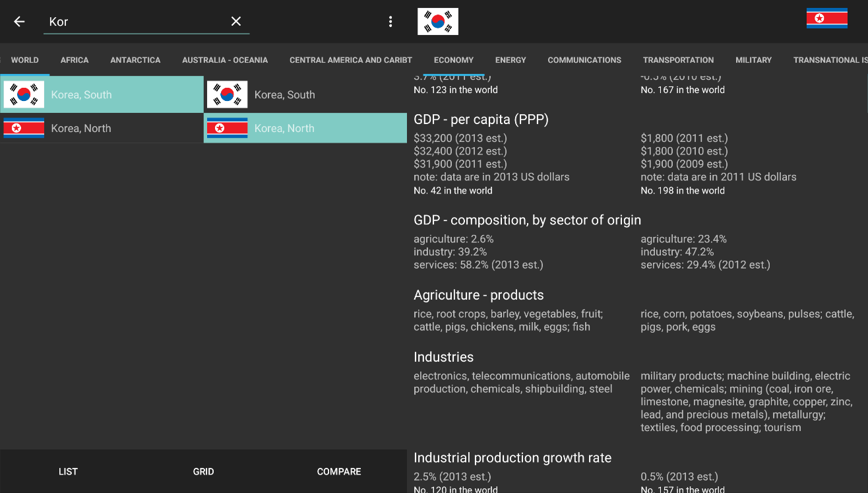Select highlighted Korea, North in right column
The height and width of the screenshot is (493, 868).
coord(305,128)
